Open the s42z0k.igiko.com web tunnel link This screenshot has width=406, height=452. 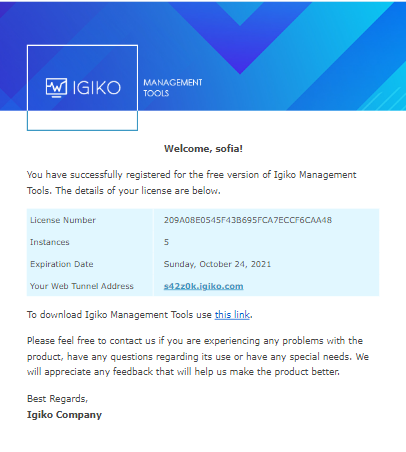203,286
